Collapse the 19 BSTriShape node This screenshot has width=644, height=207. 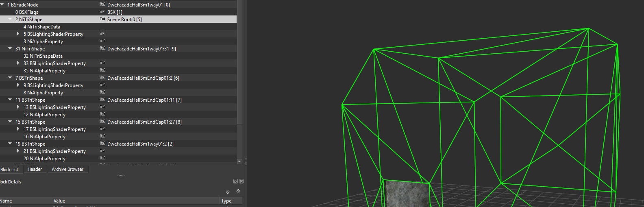pos(10,144)
